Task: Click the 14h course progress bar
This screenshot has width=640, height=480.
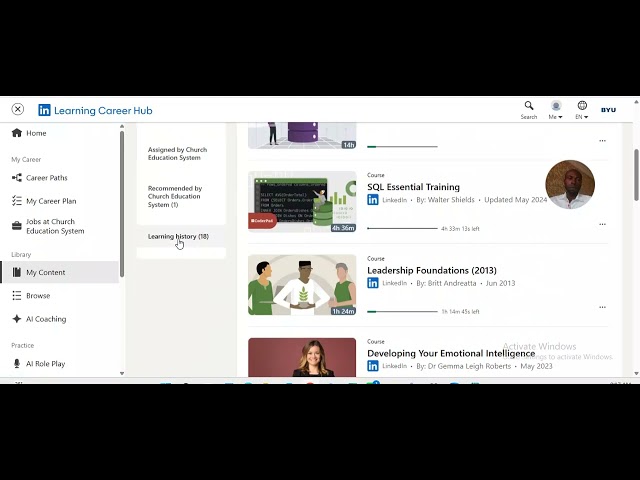Action: 402,147
